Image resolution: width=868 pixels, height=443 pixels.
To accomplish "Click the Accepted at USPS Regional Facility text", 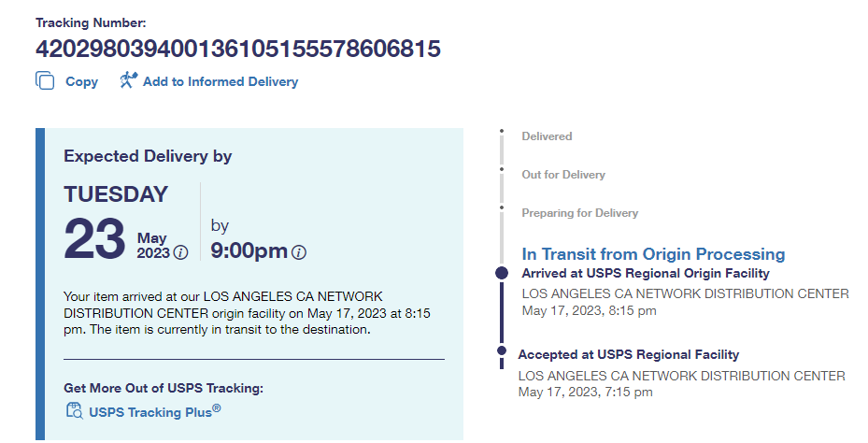I will point(628,354).
